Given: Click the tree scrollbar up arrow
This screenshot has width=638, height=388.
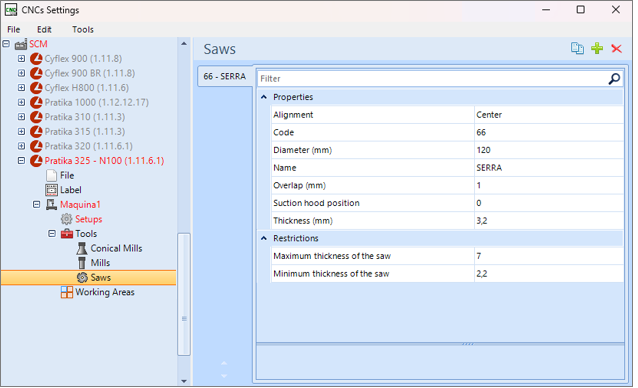Looking at the screenshot, I should pos(184,44).
